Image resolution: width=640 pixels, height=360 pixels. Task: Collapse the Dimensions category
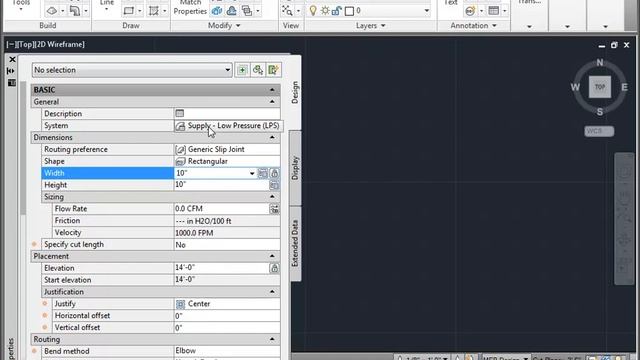pos(272,137)
